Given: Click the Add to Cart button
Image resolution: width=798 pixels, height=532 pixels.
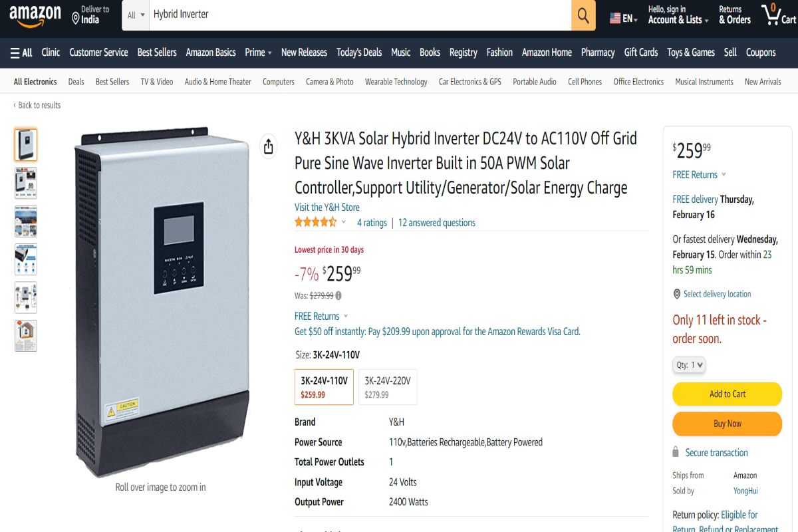Looking at the screenshot, I should [x=727, y=394].
